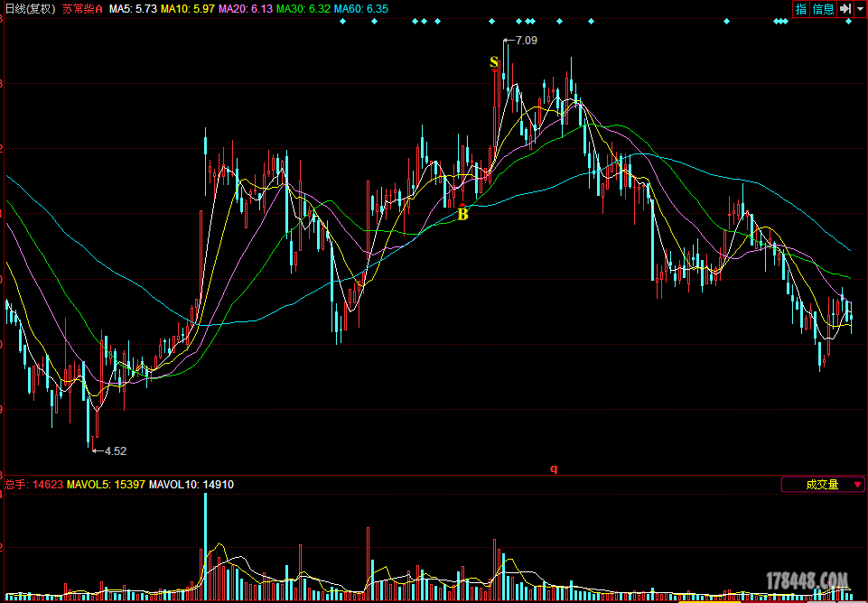
Task: Click the 7.09 high price label
Action: (x=526, y=41)
